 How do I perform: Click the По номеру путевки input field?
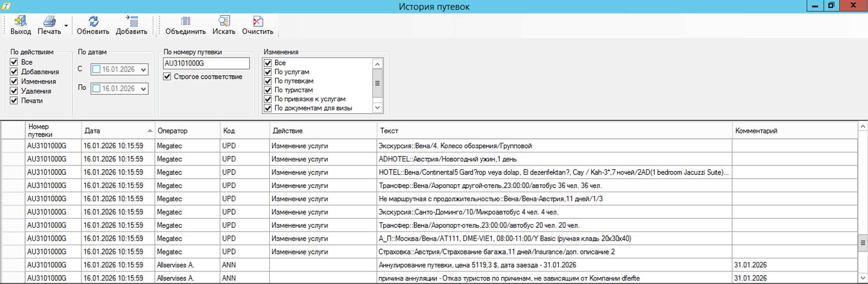[206, 63]
